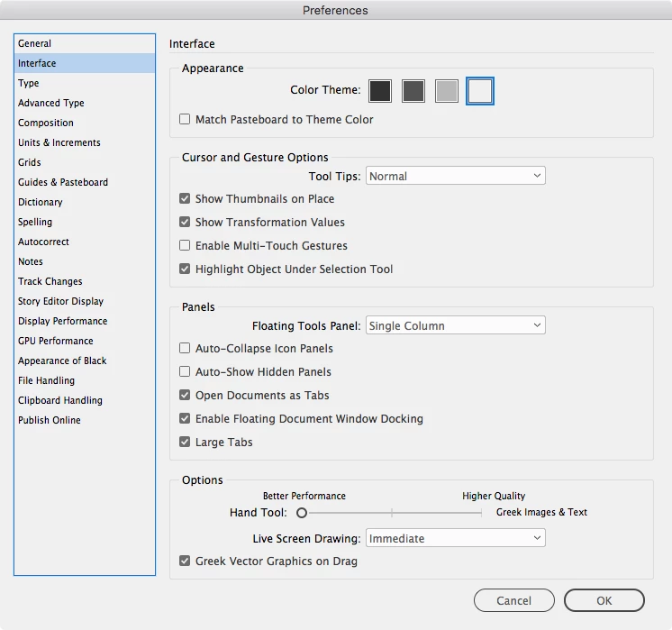The height and width of the screenshot is (630, 672).
Task: Click the Hand Tool performance slider handle
Action: [302, 513]
